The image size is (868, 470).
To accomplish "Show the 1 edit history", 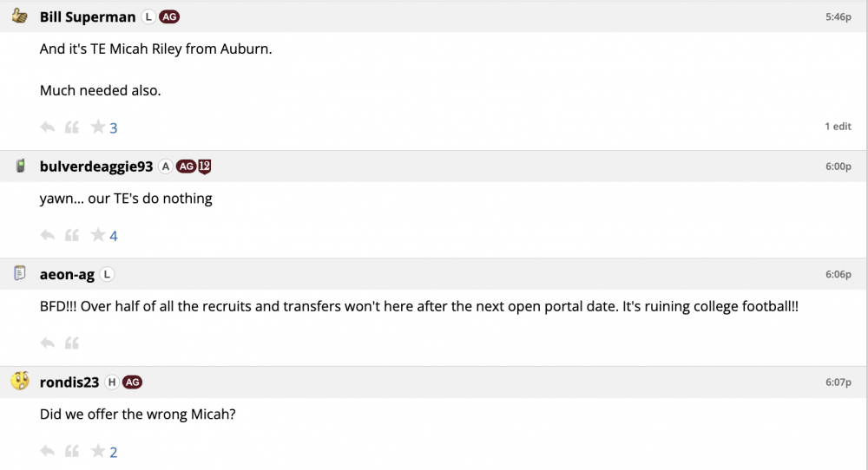I will point(838,127).
